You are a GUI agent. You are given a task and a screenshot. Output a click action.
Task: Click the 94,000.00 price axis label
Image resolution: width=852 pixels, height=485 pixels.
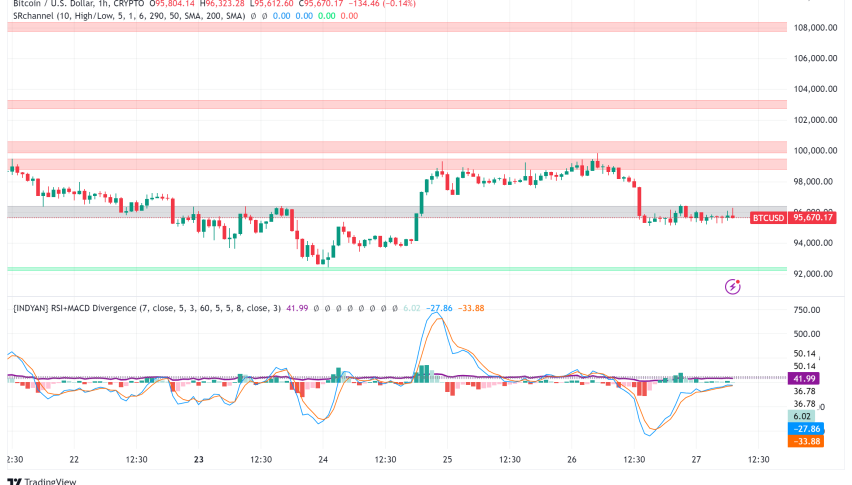(x=813, y=243)
